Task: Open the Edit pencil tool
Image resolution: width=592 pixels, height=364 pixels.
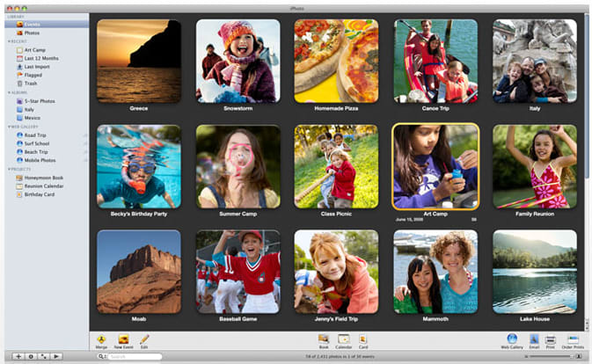Action: pos(144,339)
